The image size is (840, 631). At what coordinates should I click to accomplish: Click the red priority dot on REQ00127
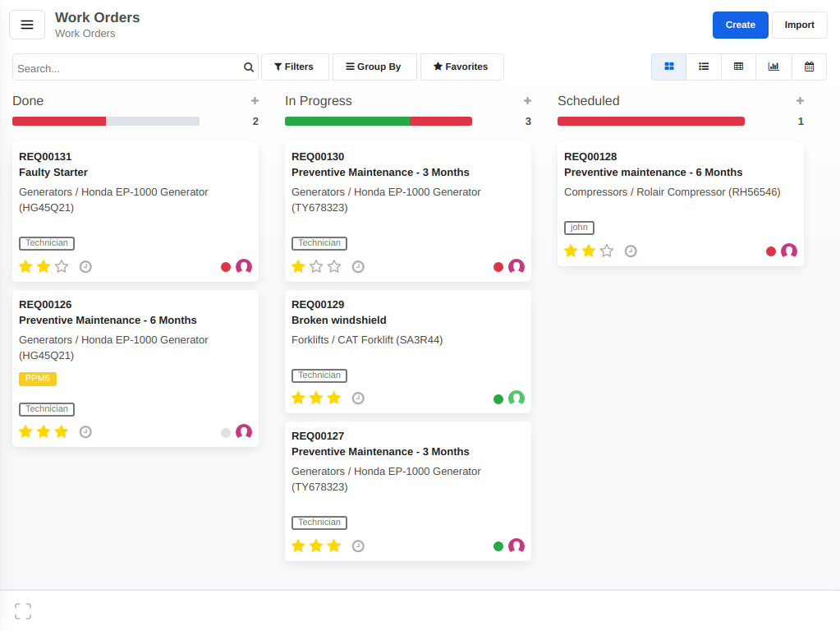[x=498, y=546]
